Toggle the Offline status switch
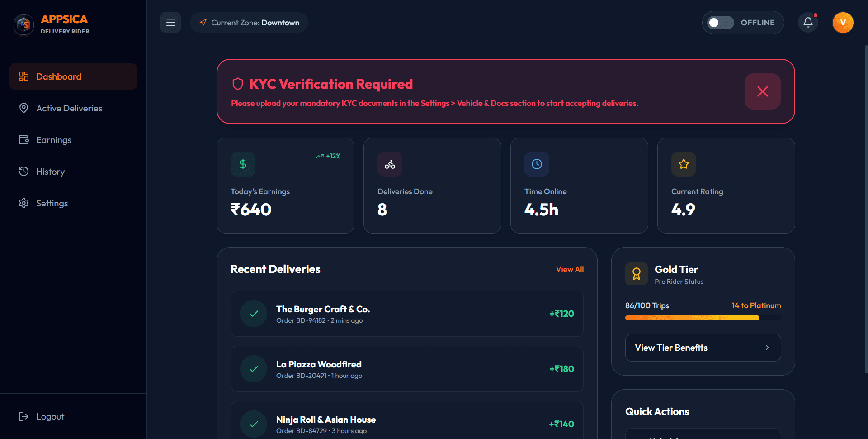868x439 pixels. pyautogui.click(x=720, y=23)
